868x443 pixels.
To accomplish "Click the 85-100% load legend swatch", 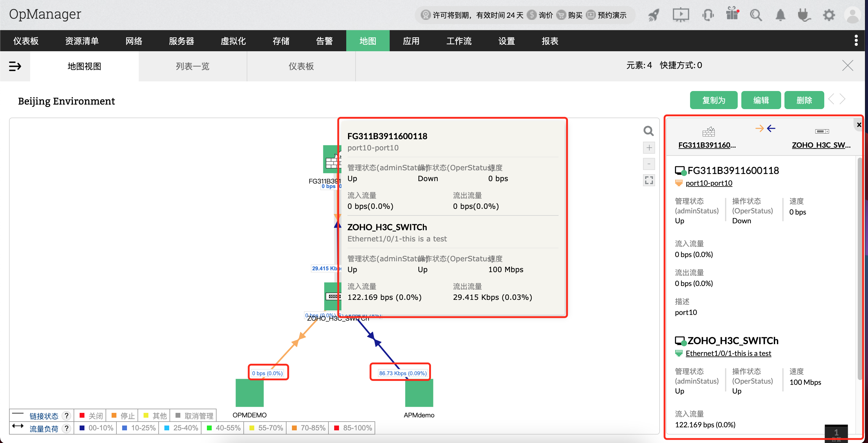I will point(336,428).
